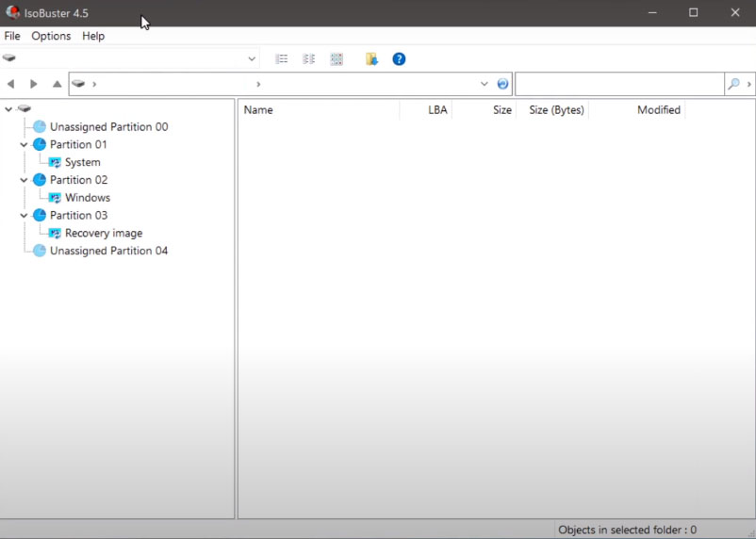This screenshot has width=756, height=539.
Task: Click the magnifier search icon
Action: (733, 84)
